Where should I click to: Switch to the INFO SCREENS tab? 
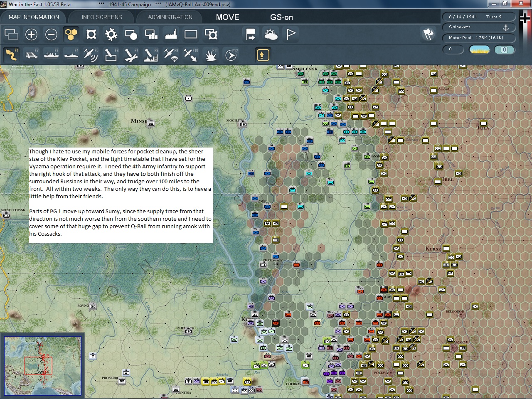102,17
